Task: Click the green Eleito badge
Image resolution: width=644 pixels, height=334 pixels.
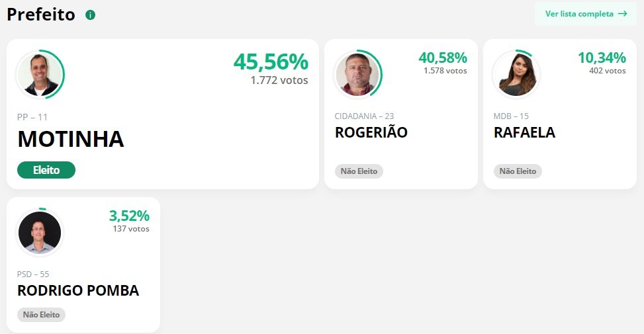Action: coord(46,170)
